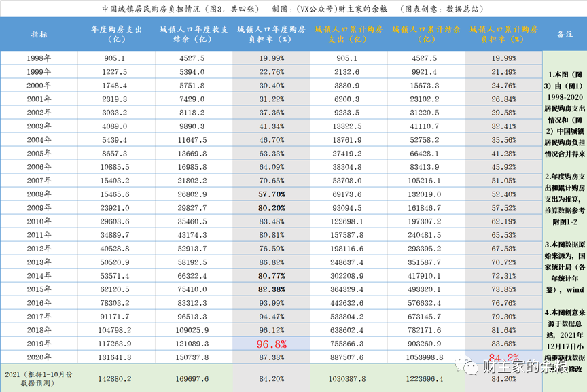Select the bold 57.70% cell
This screenshot has height=392, width=587.
(x=272, y=194)
